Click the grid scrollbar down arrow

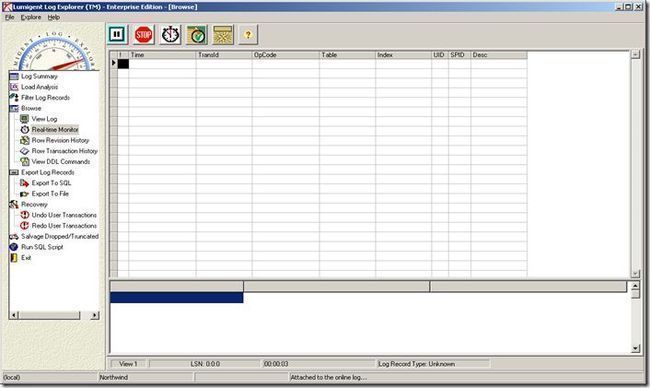(635, 274)
